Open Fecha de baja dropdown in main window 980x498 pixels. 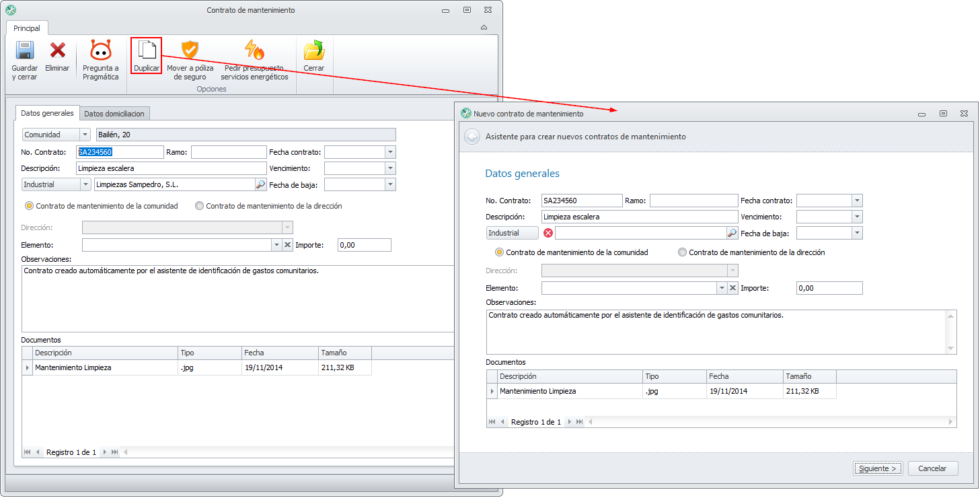point(390,184)
